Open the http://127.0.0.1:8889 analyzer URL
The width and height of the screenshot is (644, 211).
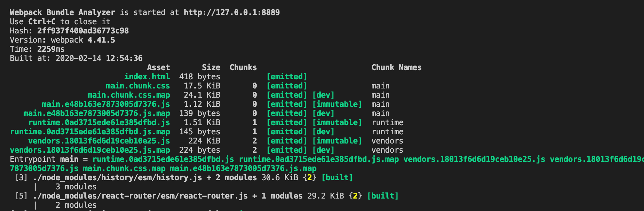coord(231,12)
